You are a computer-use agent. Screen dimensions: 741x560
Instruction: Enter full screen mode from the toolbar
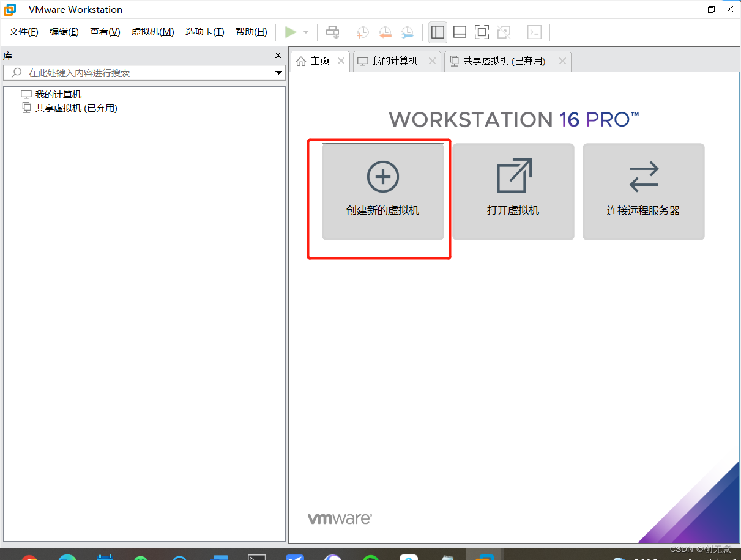[482, 32]
